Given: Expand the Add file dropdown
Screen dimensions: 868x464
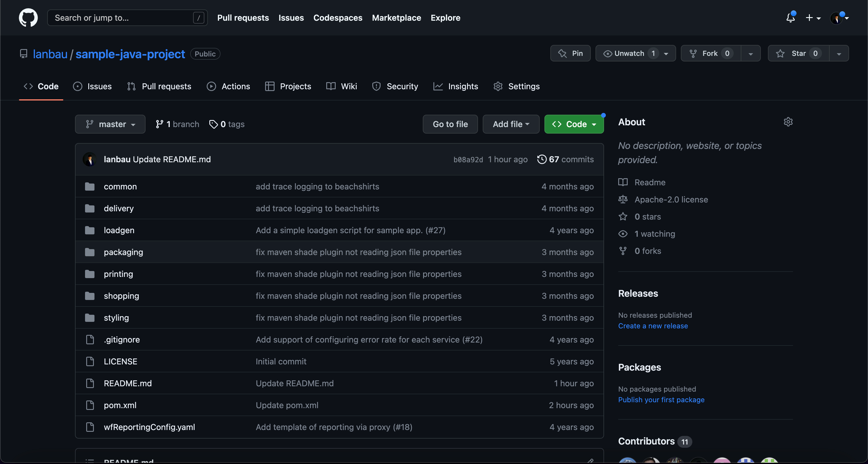Looking at the screenshot, I should 511,124.
